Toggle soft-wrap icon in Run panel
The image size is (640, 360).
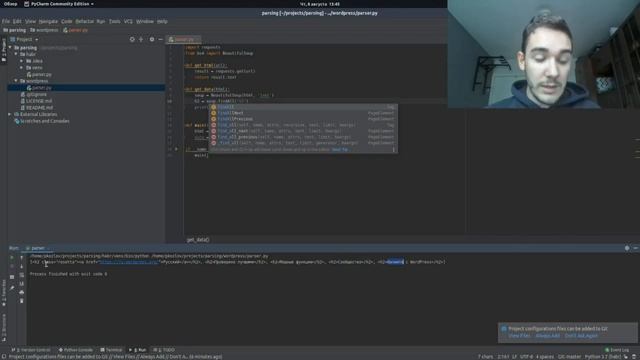click(x=22, y=275)
